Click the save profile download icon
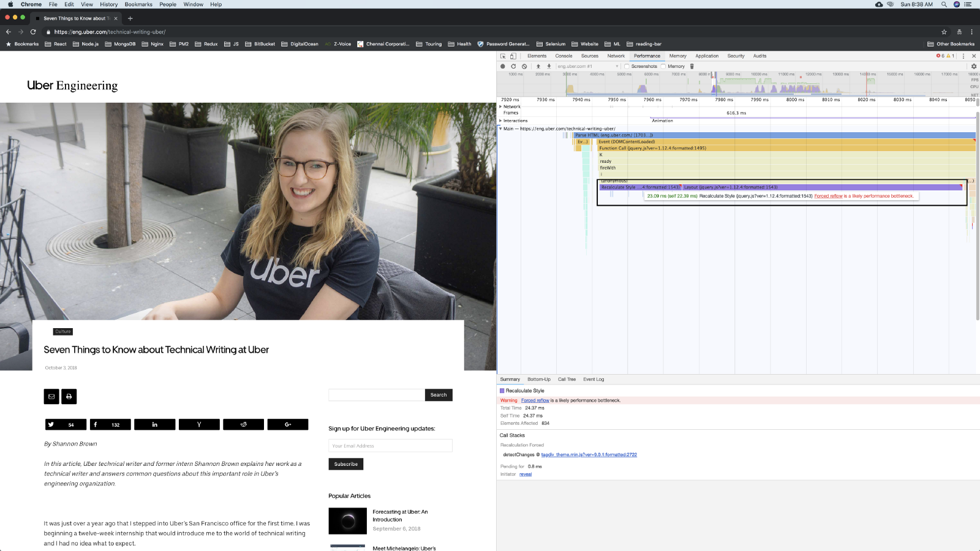The image size is (980, 551). coord(549,66)
